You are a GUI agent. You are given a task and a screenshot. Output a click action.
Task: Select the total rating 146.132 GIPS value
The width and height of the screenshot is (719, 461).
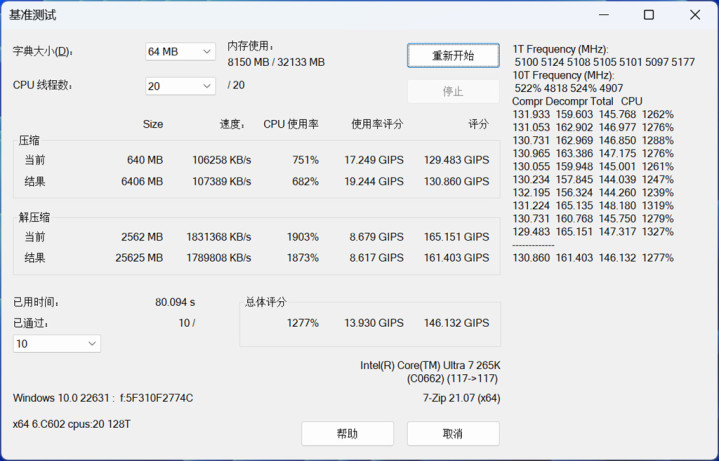(456, 323)
